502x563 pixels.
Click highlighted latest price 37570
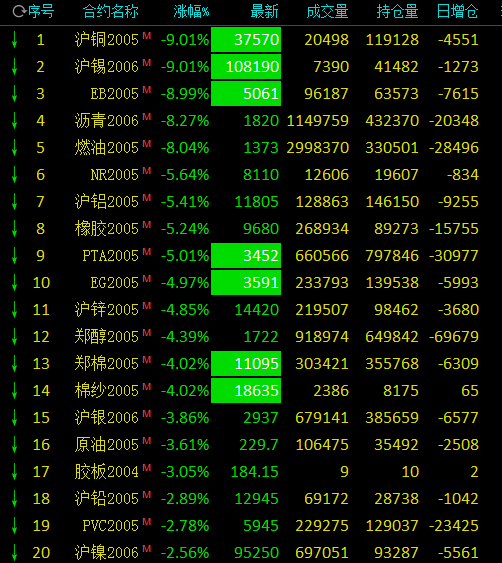pyautogui.click(x=246, y=39)
